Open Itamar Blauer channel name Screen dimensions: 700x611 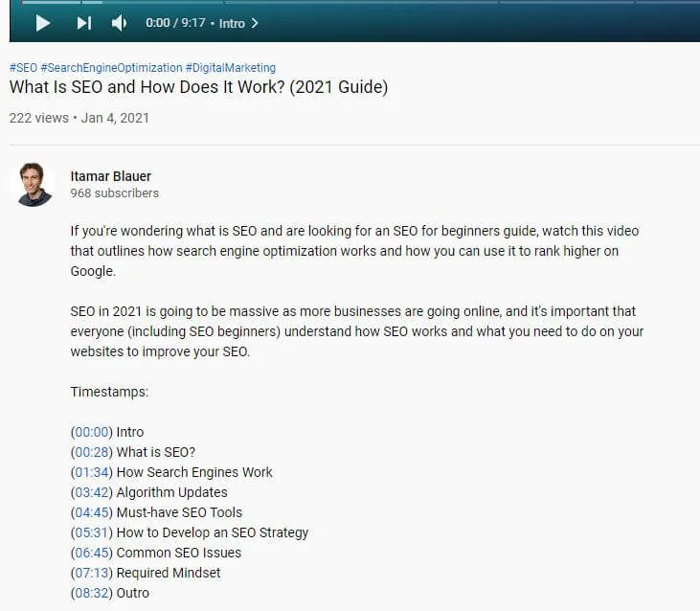111,176
